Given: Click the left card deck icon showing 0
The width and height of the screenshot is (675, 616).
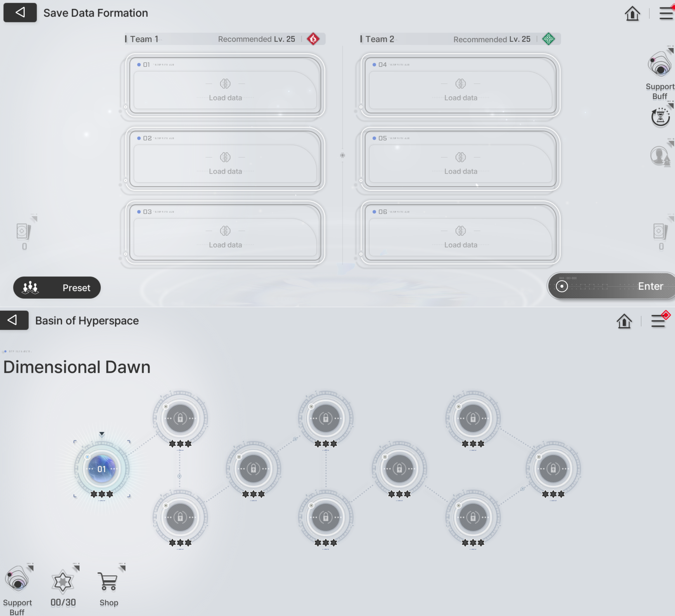Looking at the screenshot, I should tap(23, 232).
